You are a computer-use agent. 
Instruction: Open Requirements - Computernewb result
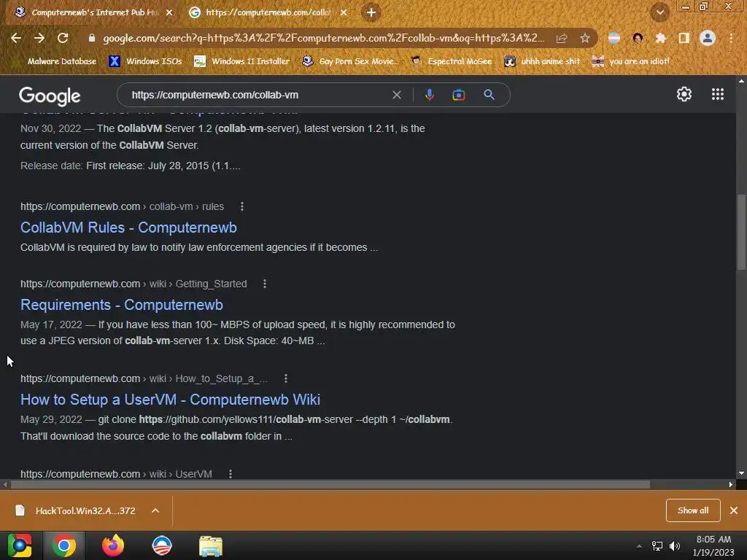coord(122,305)
